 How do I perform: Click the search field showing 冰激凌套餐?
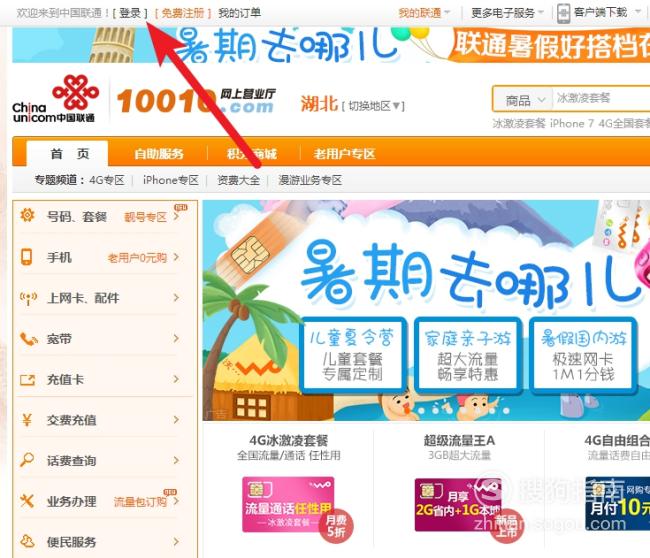click(601, 99)
